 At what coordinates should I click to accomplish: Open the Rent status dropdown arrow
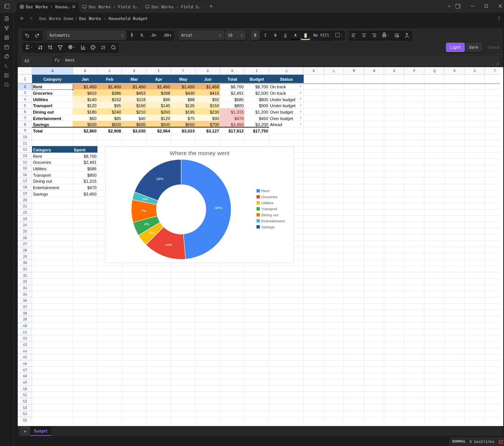pos(301,87)
